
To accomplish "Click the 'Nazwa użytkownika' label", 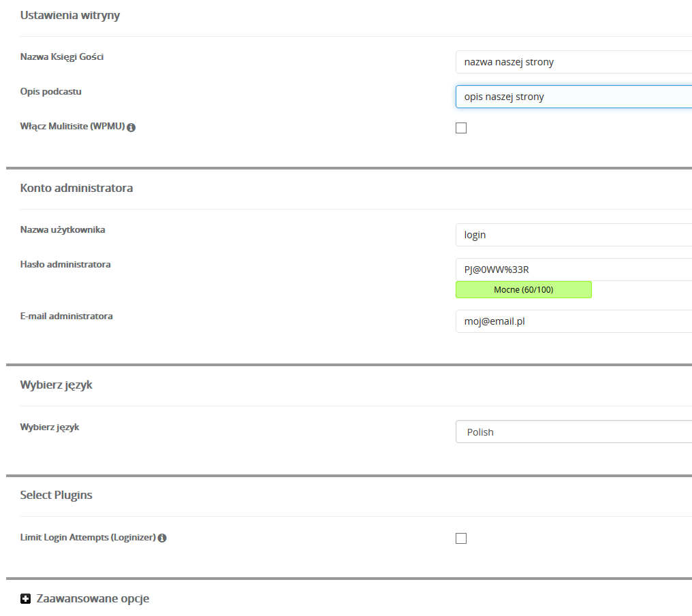I will pos(63,229).
